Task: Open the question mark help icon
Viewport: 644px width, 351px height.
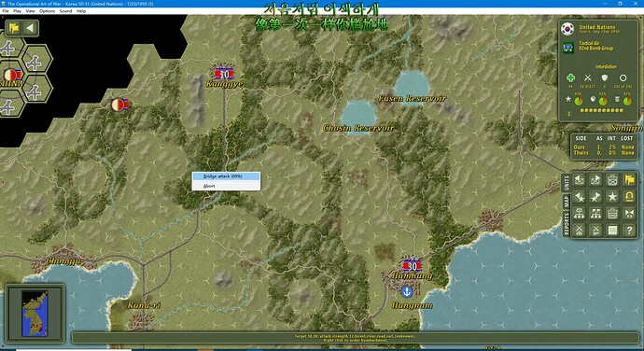Action: tap(629, 231)
